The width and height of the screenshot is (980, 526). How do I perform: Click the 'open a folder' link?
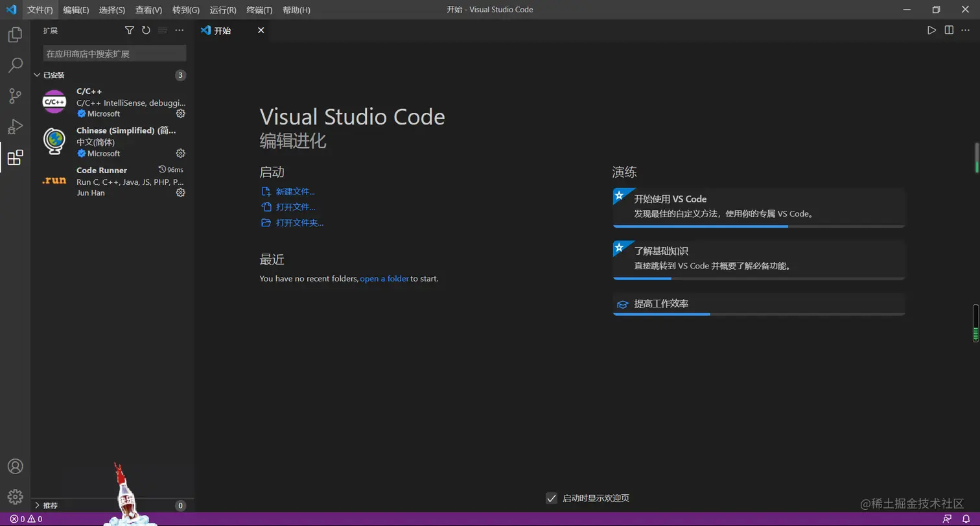pyautogui.click(x=384, y=278)
